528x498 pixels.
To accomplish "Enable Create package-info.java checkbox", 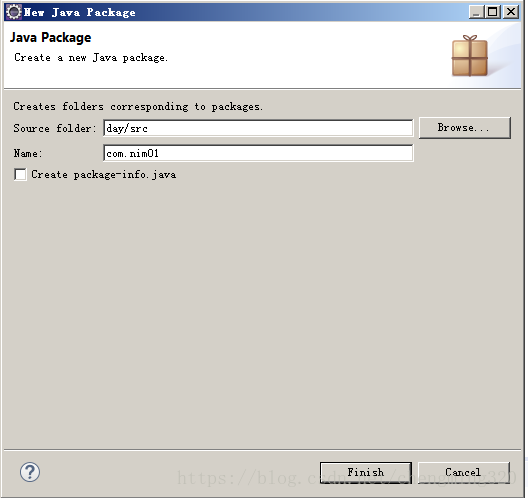I will coord(20,174).
